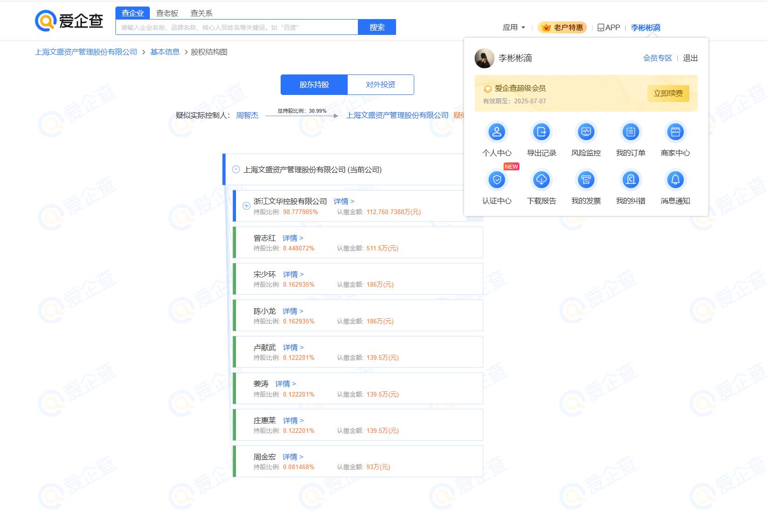Click 有效期至 2025-07-07 text
This screenshot has height=532, width=767.
pos(514,101)
